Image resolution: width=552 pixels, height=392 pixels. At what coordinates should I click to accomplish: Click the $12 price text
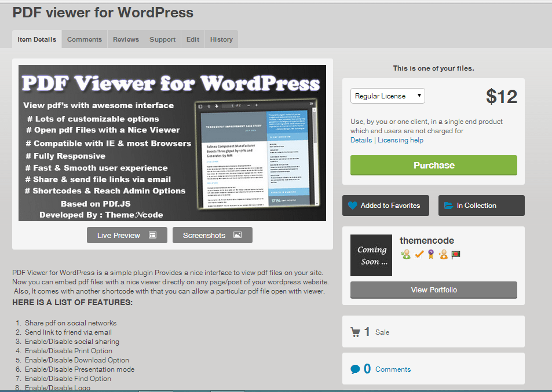pyautogui.click(x=501, y=97)
